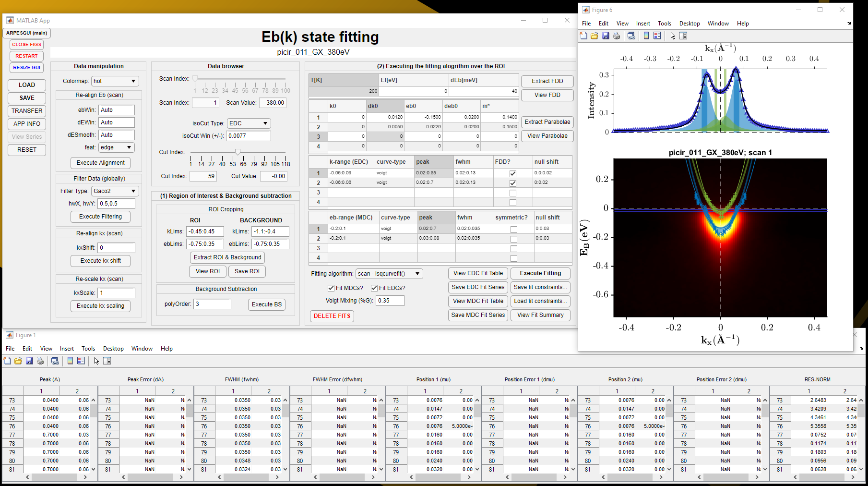Click the Voigt Mixing input field
This screenshot has height=486, width=868.
point(390,301)
